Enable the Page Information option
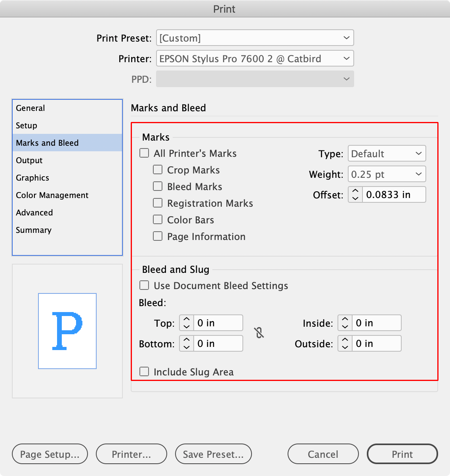Image resolution: width=450 pixels, height=476 pixels. coord(158,236)
